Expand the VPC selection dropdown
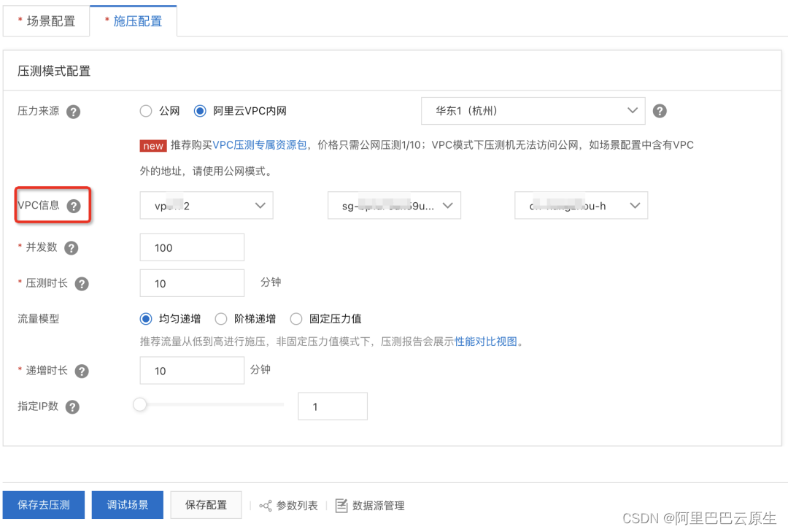788x532 pixels. 206,205
